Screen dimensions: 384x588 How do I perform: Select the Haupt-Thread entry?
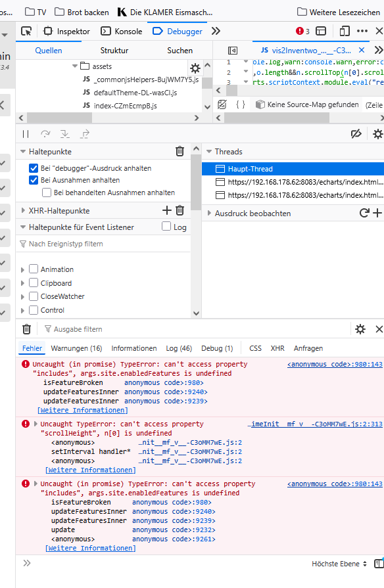293,169
